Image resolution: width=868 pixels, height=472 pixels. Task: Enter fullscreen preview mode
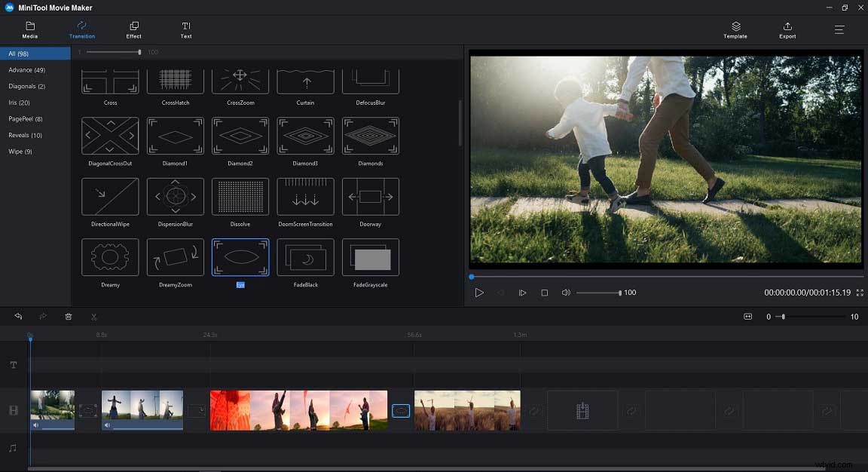click(x=859, y=293)
